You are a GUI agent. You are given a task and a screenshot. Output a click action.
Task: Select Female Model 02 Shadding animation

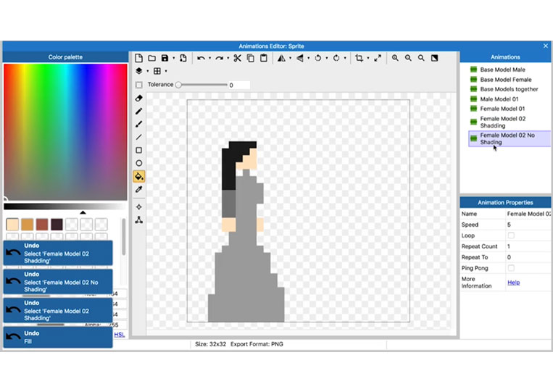(x=502, y=122)
